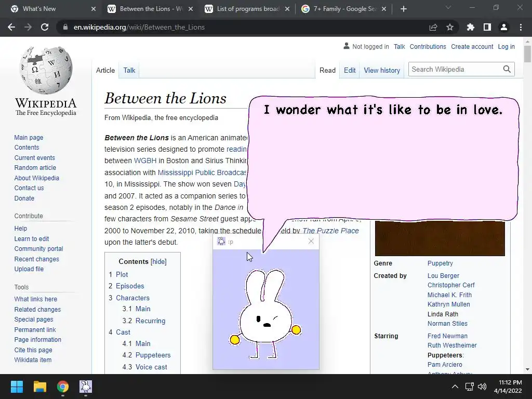
Task: Reload the Wikipedia page
Action: pyautogui.click(x=45, y=27)
